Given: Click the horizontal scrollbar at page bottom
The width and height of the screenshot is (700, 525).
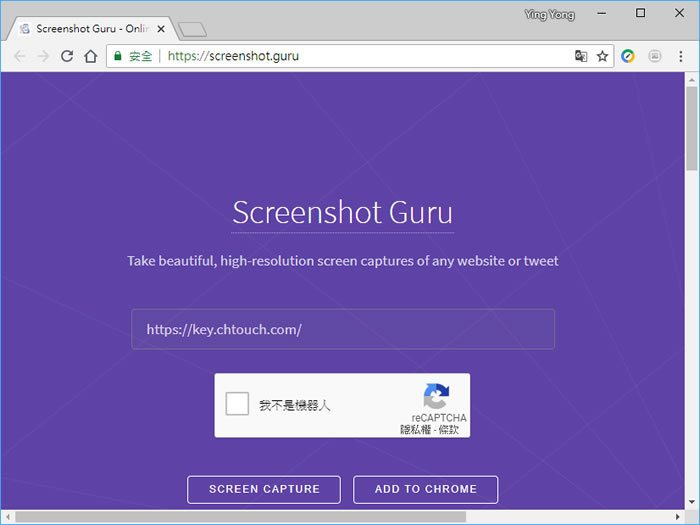Looking at the screenshot, I should click(x=240, y=517).
